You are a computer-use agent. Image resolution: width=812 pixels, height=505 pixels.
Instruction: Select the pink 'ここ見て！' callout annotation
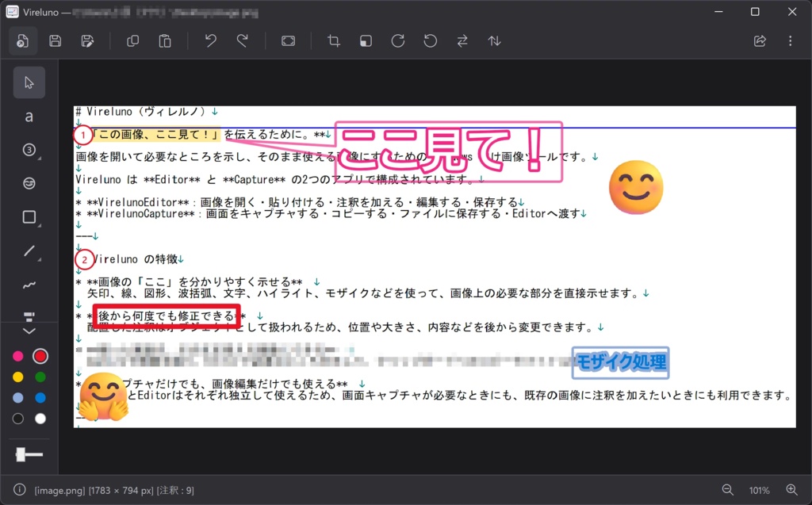click(449, 151)
